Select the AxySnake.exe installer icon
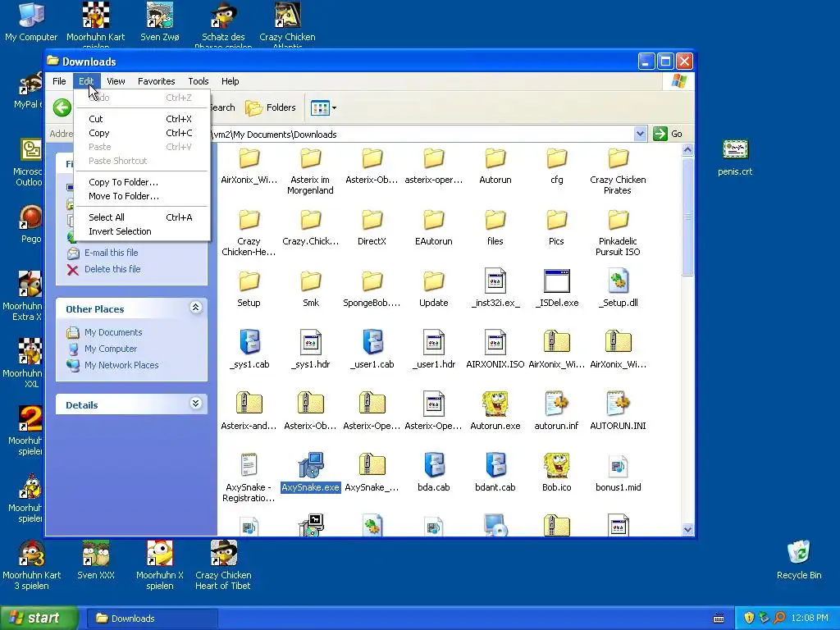This screenshot has height=630, width=840. click(311, 473)
